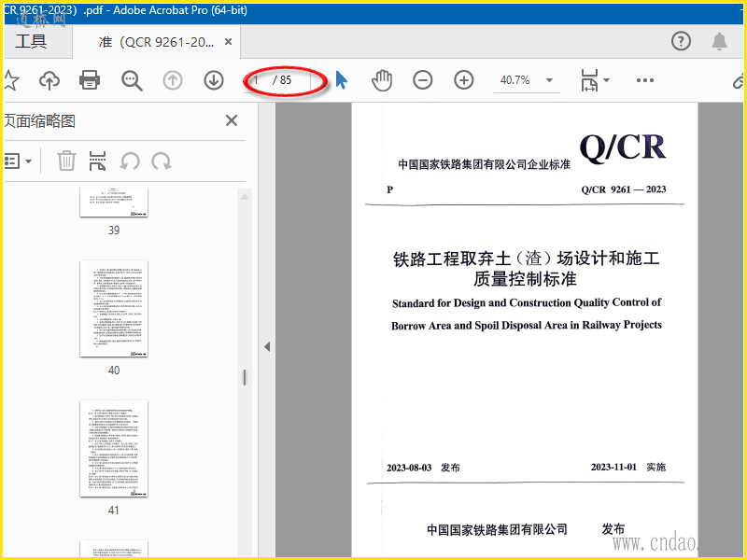Viewport: 747px width, 560px height.
Task: Click the Q/CR 9261 — 2023 text
Action: [x=623, y=189]
